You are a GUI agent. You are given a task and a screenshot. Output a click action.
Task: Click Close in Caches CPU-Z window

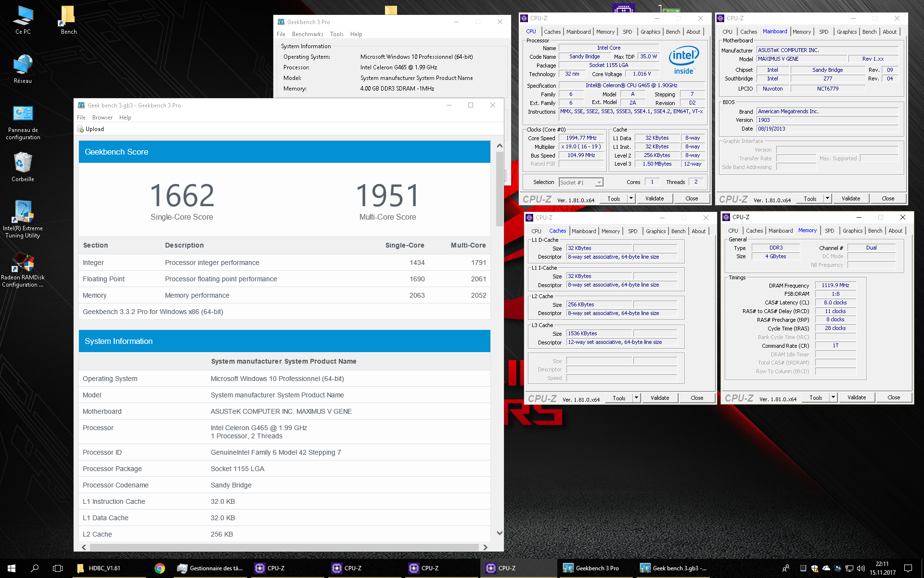point(697,398)
